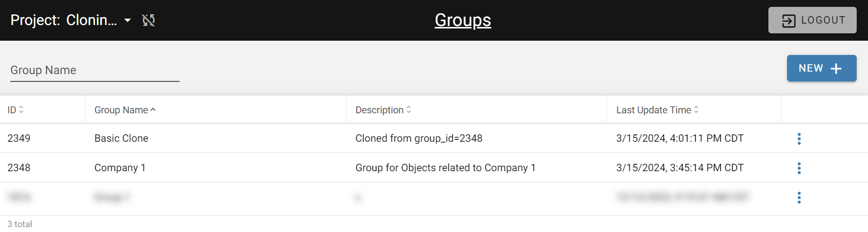Focus the Group Name filter field

point(95,70)
